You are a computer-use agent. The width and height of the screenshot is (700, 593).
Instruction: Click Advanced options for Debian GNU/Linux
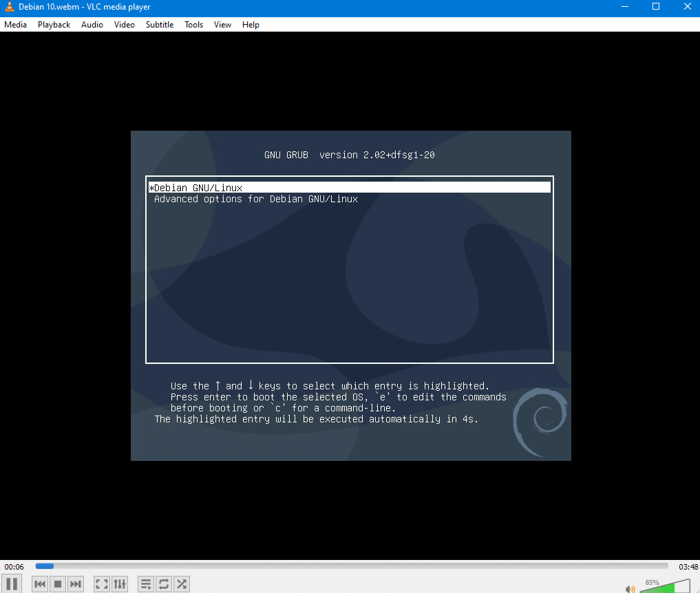point(256,199)
